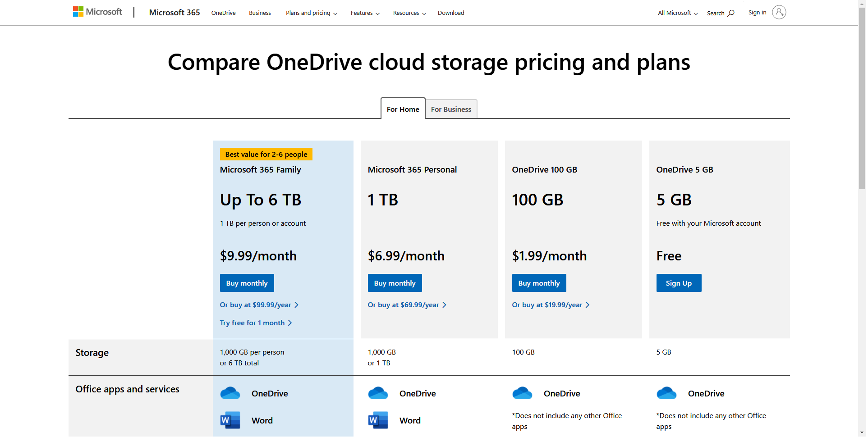Click the $1.99/month price
868x437 pixels.
tap(550, 256)
